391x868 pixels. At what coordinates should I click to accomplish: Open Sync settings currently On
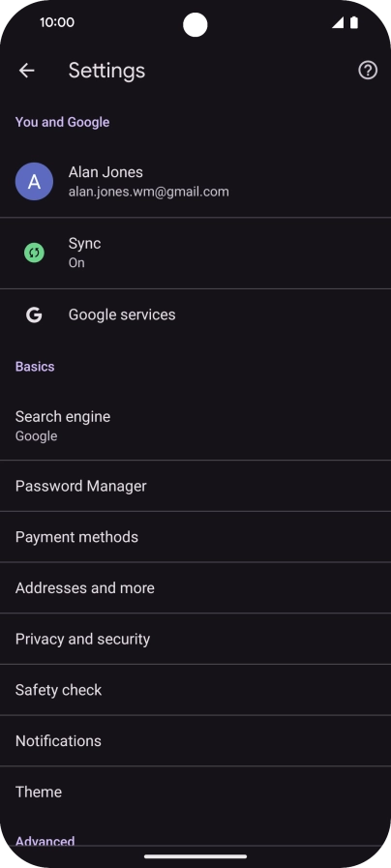coord(195,253)
